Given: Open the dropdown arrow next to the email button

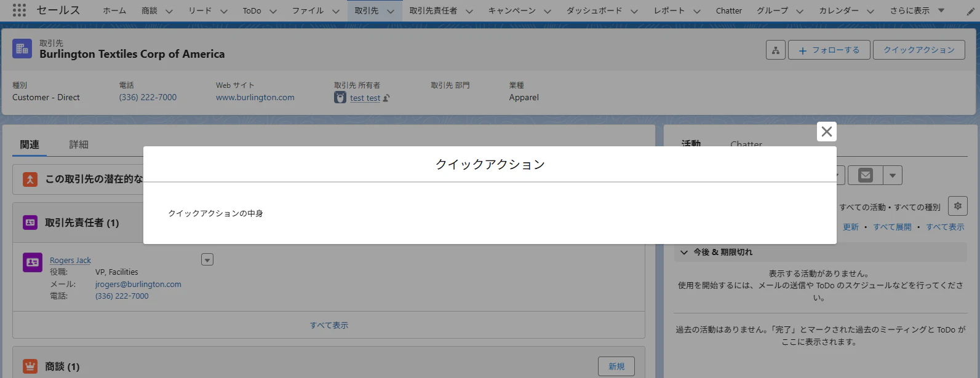Looking at the screenshot, I should (893, 175).
